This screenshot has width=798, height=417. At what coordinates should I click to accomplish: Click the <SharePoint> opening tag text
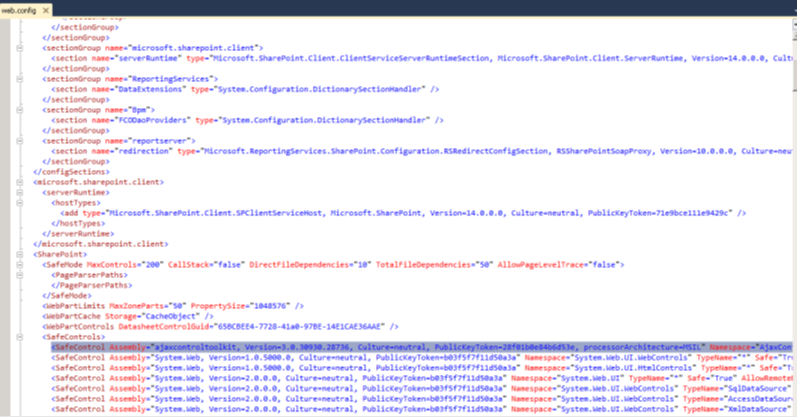(x=60, y=254)
